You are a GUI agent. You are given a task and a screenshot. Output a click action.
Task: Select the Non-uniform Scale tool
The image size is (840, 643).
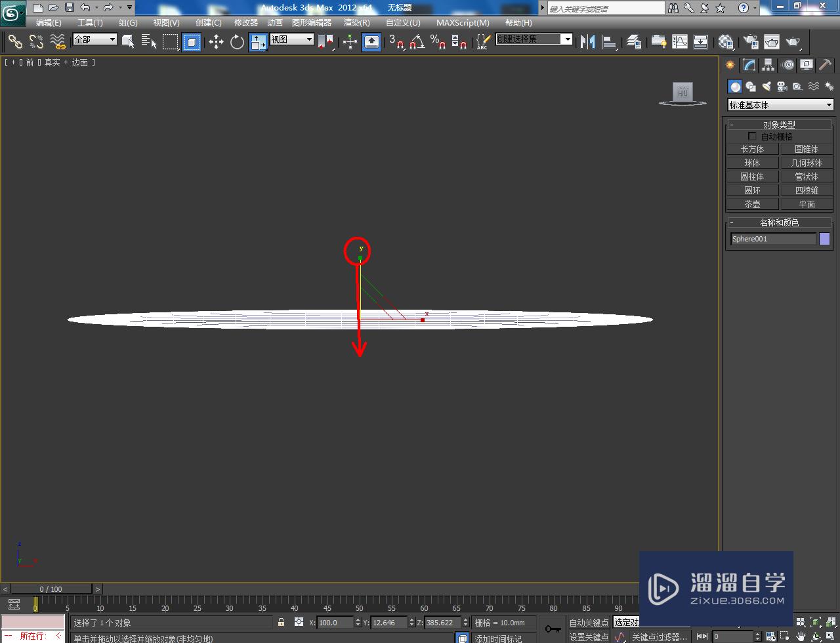point(258,42)
